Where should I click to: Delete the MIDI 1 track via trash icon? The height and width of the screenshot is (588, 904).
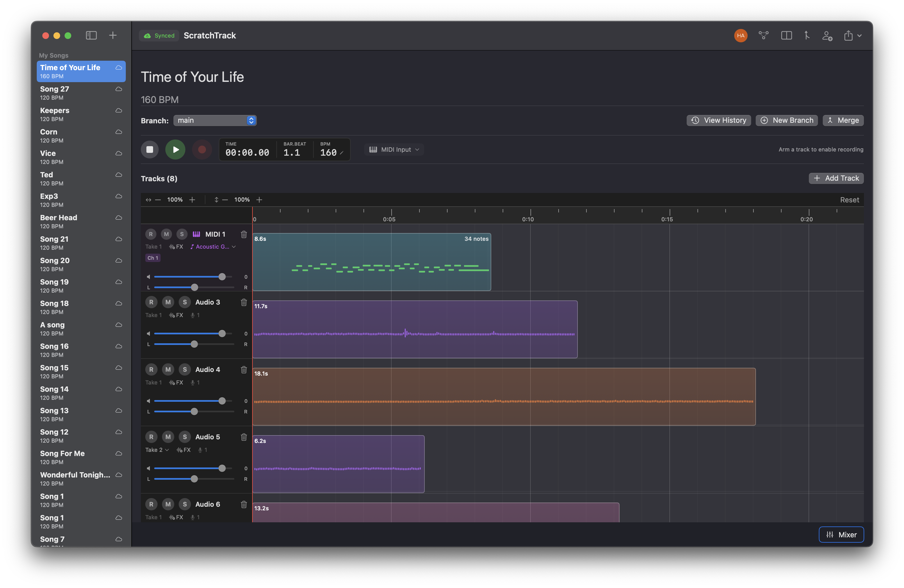[244, 234]
